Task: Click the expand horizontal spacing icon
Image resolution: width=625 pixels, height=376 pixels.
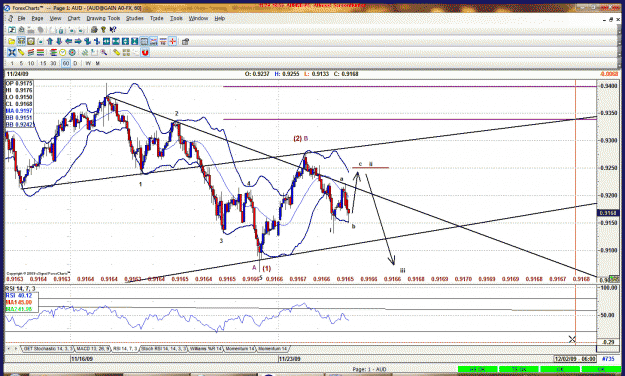Action: click(x=106, y=41)
